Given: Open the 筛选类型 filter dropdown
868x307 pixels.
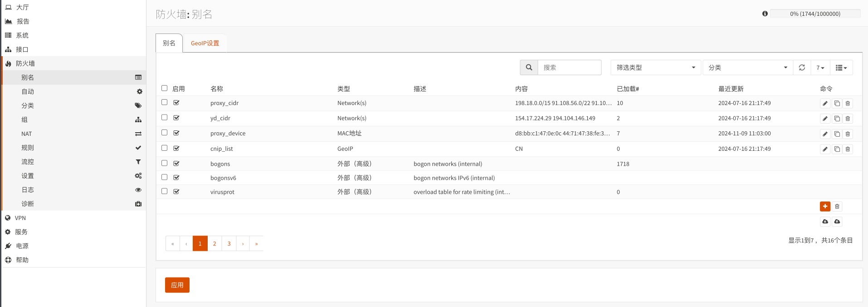Looking at the screenshot, I should 656,67.
